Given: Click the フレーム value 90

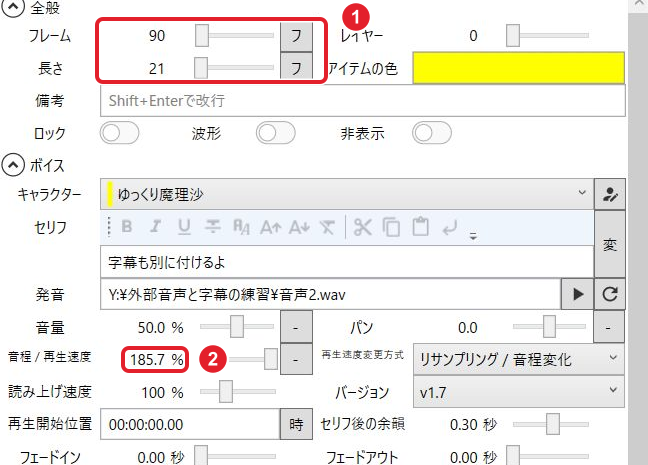Looking at the screenshot, I should click(157, 36).
